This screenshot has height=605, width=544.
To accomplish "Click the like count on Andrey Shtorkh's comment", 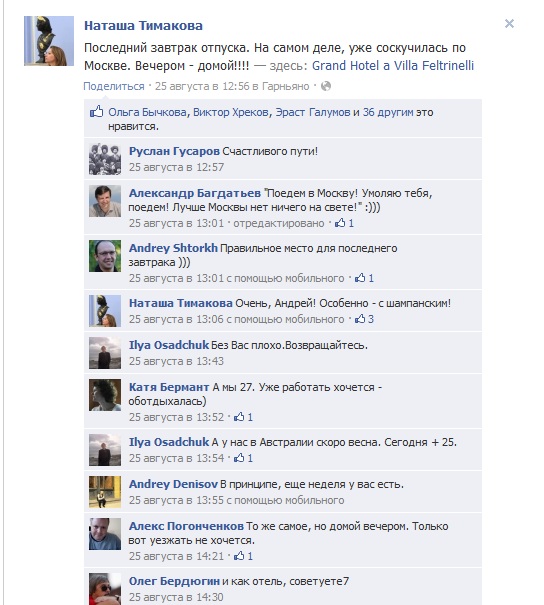I will [x=371, y=278].
